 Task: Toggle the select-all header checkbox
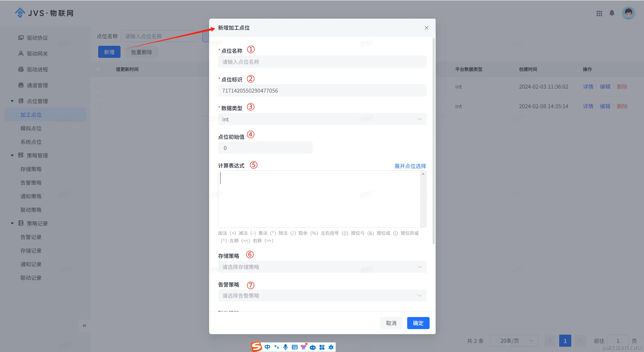(98, 69)
